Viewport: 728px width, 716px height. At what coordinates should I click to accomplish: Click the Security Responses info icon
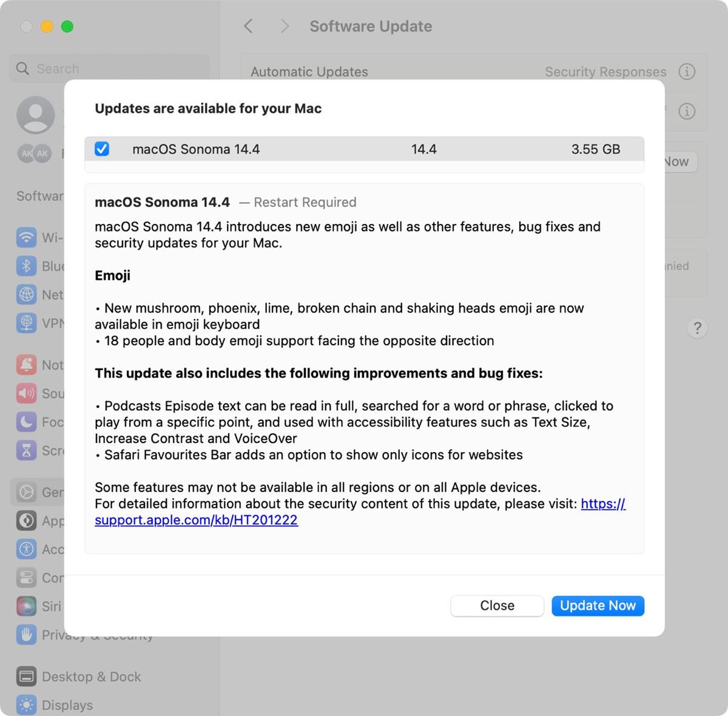687,72
